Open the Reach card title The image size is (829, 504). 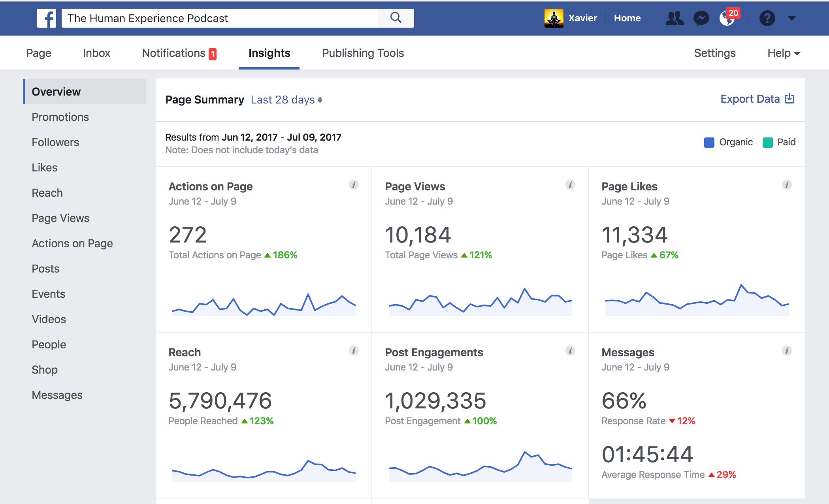[x=185, y=352]
